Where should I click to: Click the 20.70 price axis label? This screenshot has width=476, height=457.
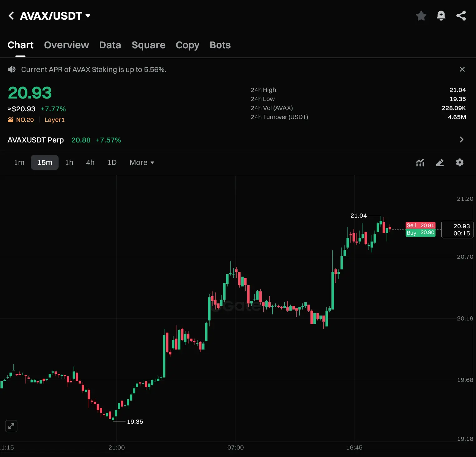click(x=465, y=257)
